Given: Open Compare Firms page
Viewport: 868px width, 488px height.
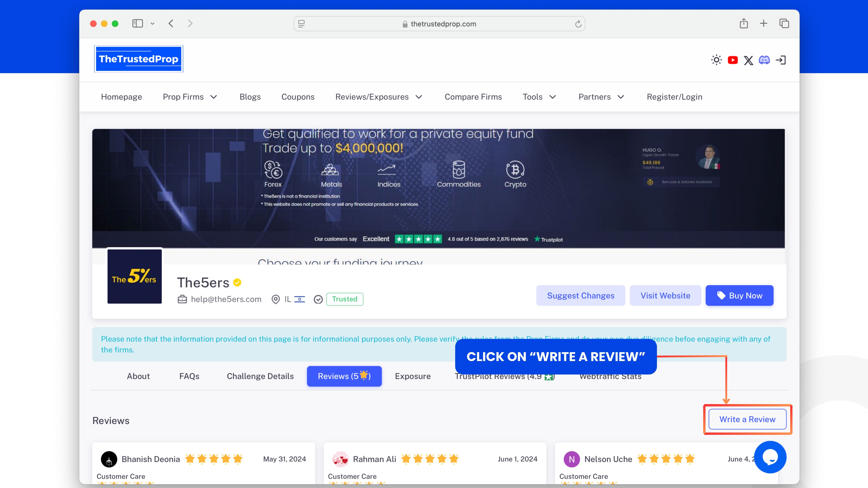Looking at the screenshot, I should click(473, 97).
